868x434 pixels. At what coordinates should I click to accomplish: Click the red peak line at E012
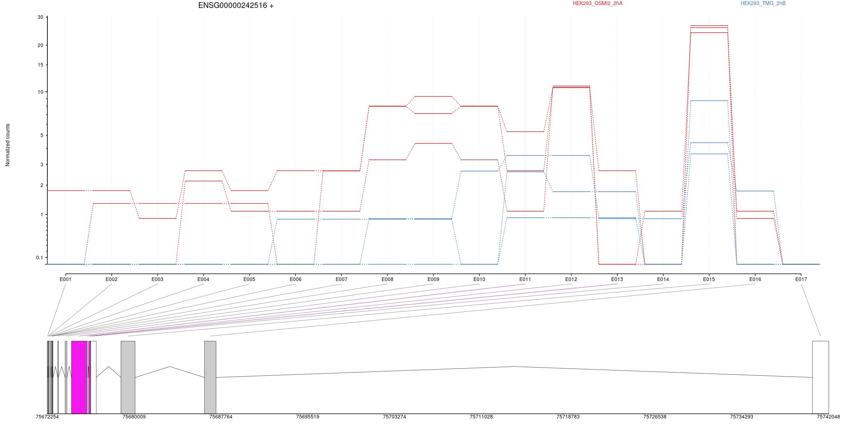(571, 86)
